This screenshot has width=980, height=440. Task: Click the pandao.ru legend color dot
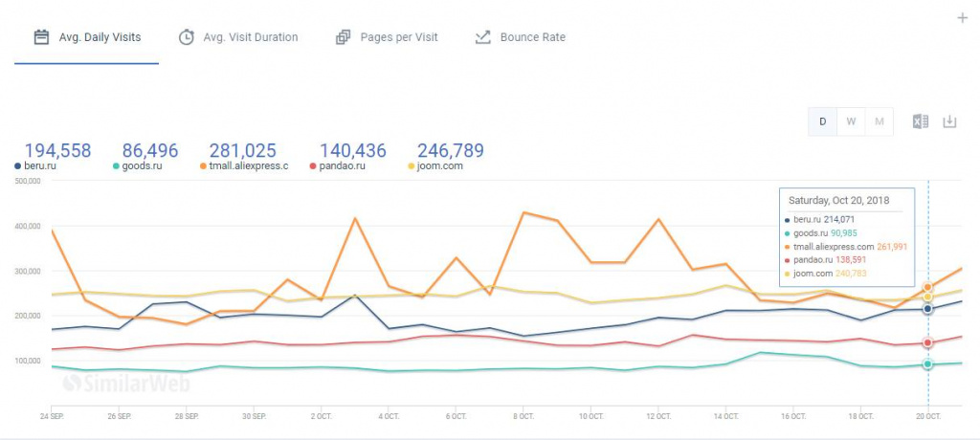tap(313, 166)
